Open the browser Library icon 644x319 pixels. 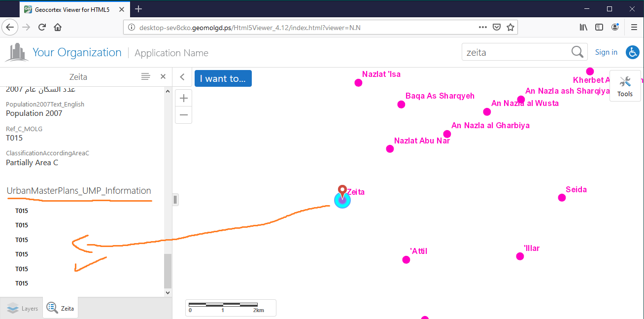(x=583, y=27)
